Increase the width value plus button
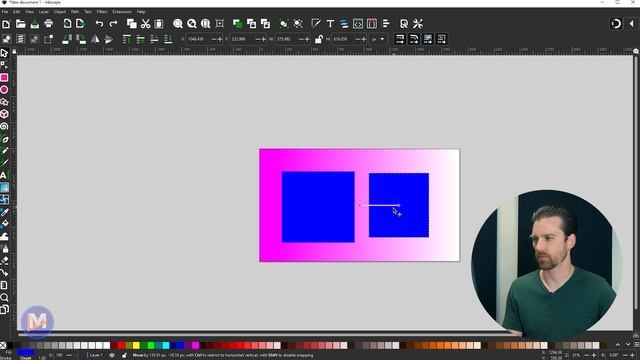This screenshot has height=360, width=640. [307, 39]
